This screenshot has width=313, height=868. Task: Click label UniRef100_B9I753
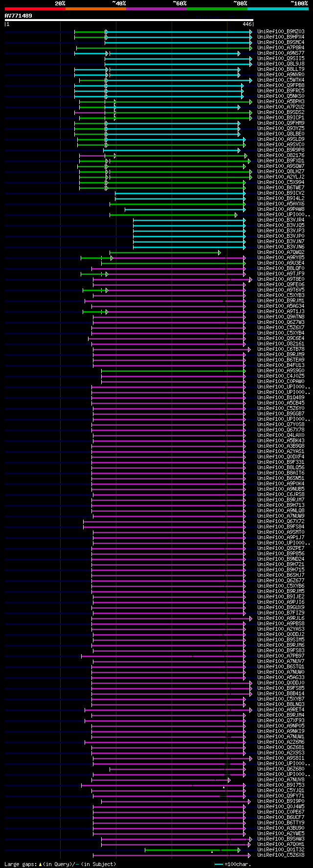point(281,785)
